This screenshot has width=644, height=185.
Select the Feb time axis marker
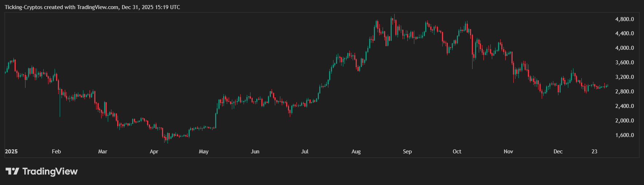pyautogui.click(x=56, y=152)
